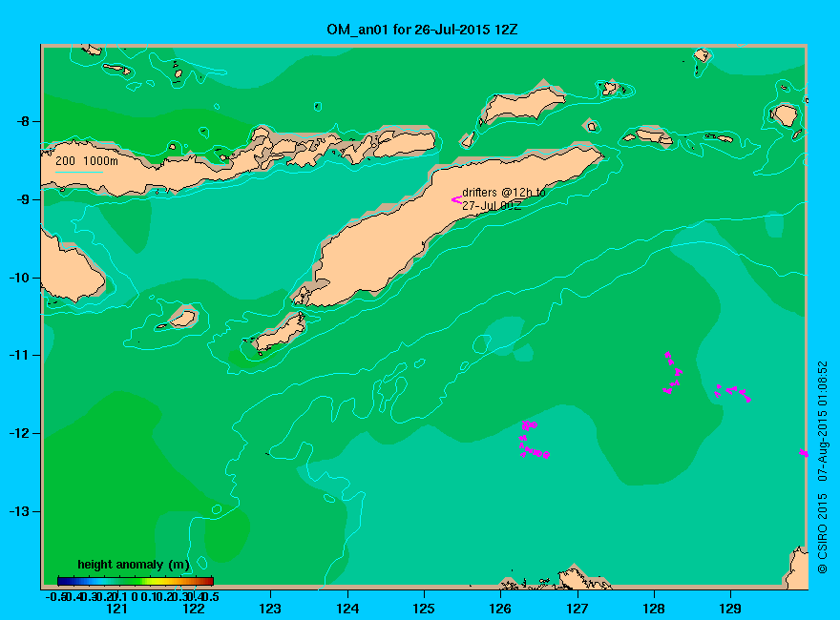This screenshot has width=840, height=620.
Task: Click Rote island southwest of Timor
Action: click(281, 333)
